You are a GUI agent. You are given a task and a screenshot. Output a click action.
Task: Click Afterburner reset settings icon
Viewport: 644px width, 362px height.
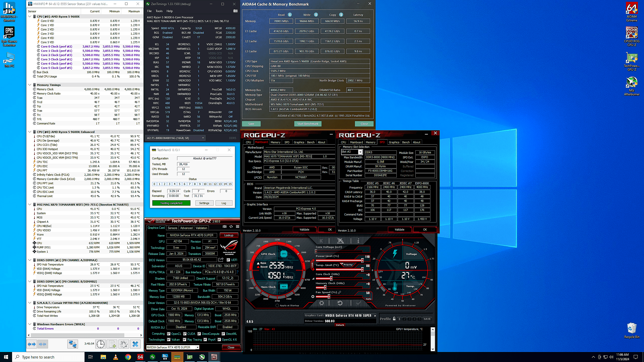[340, 303]
